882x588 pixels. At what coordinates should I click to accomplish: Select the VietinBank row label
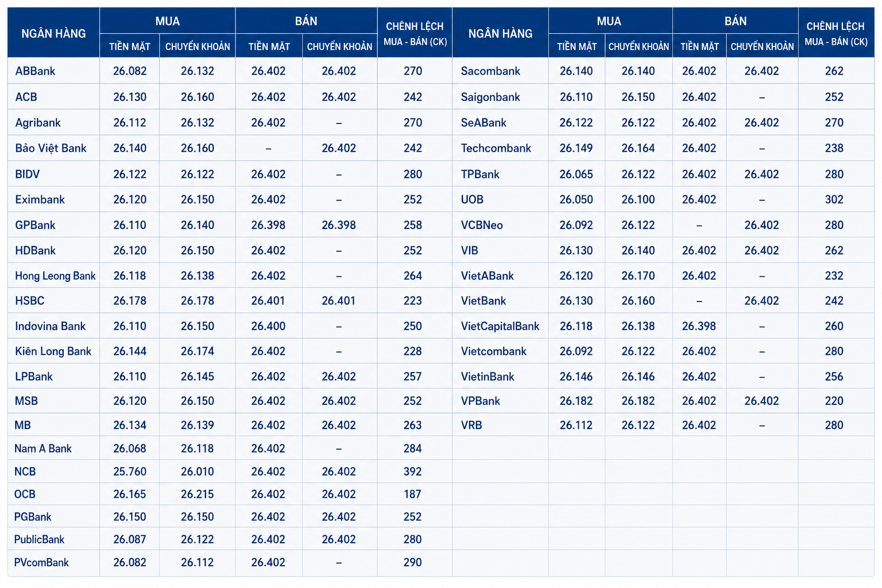tap(488, 377)
